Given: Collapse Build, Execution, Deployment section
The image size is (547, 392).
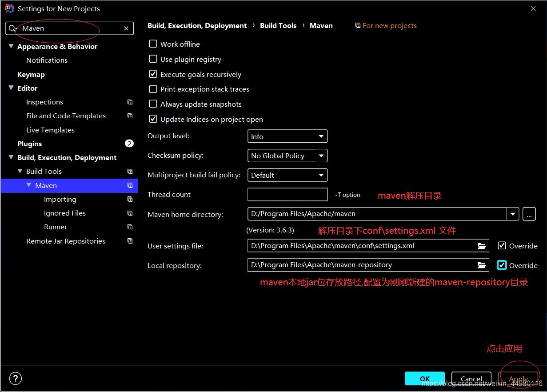Looking at the screenshot, I should tap(11, 157).
